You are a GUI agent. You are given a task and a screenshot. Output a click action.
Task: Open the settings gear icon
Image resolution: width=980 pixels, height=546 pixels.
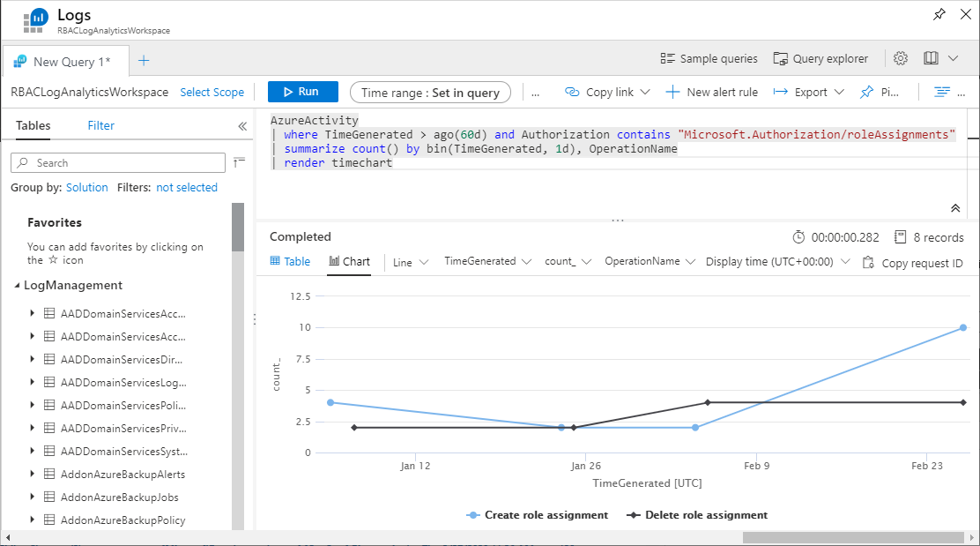[900, 58]
